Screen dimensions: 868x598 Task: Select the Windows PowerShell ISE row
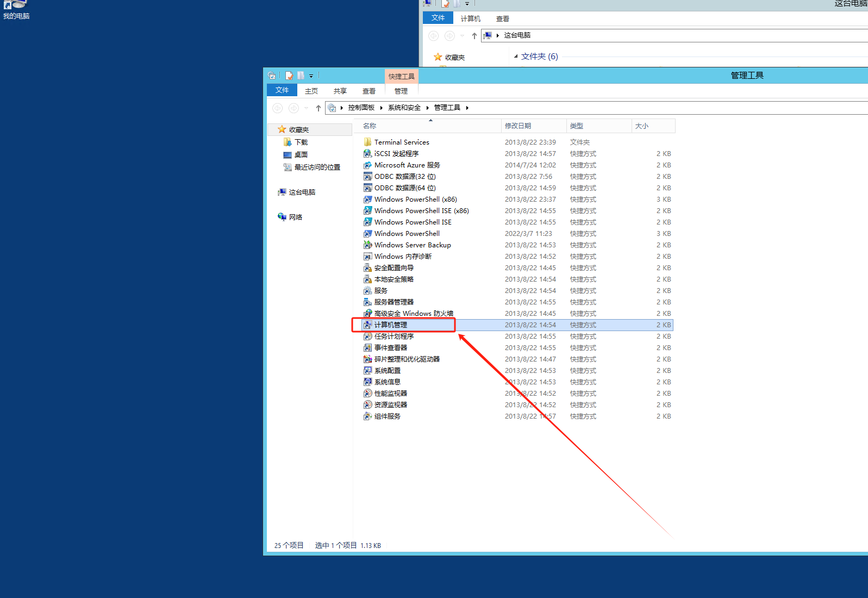[x=517, y=222]
